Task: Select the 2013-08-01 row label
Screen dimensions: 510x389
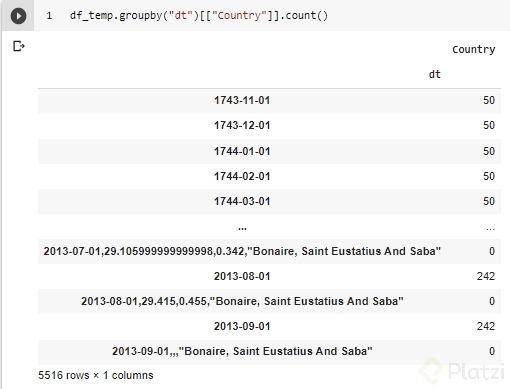Action: (242, 276)
